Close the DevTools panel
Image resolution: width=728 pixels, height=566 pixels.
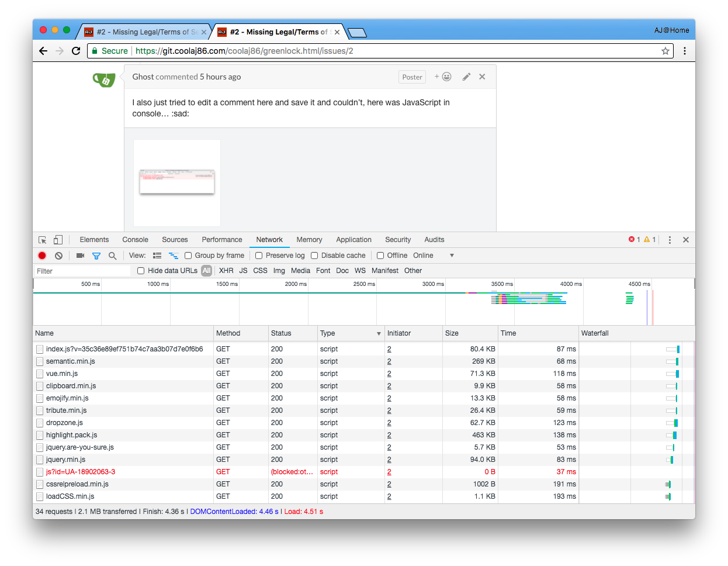pos(686,240)
